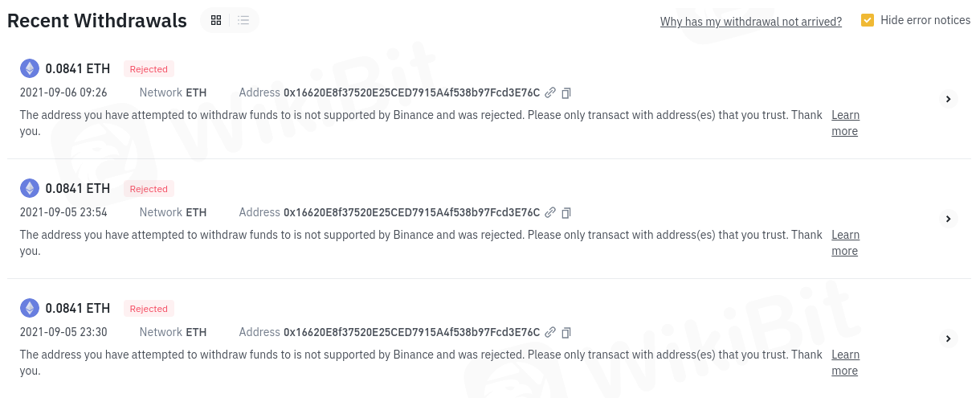Open 'Why has my withdrawal not arrived?' link

750,22
